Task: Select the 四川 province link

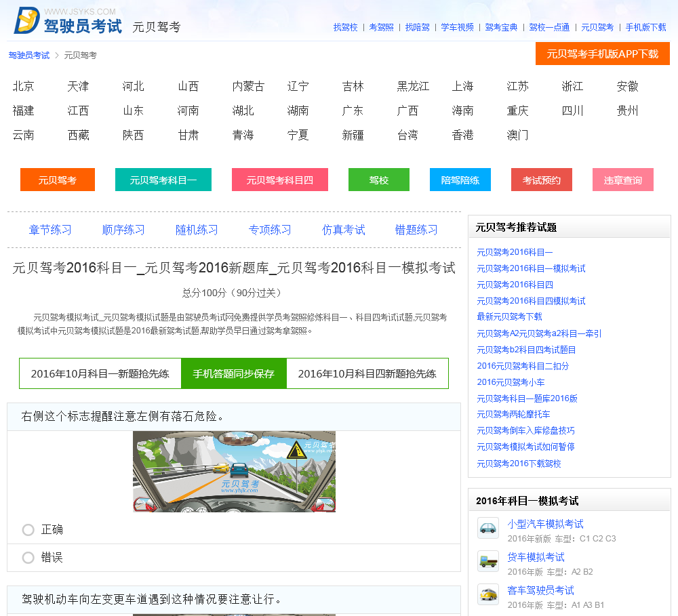Action: [x=572, y=110]
